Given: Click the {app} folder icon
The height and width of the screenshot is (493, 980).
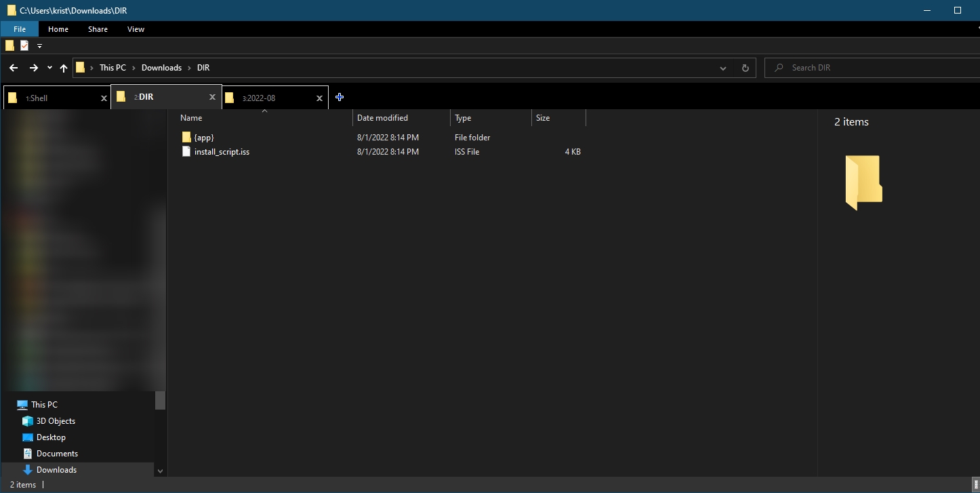Looking at the screenshot, I should [x=187, y=137].
